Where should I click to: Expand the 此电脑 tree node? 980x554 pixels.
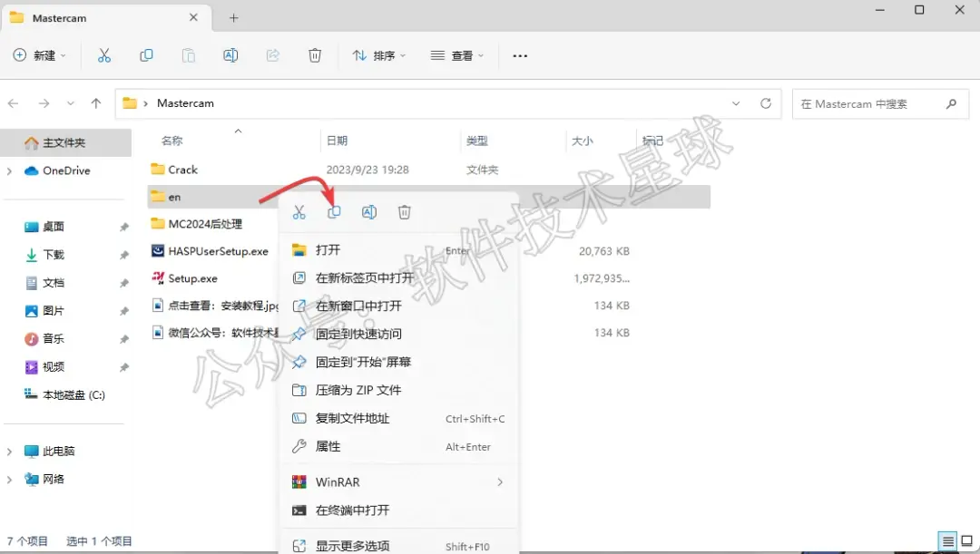click(x=9, y=452)
